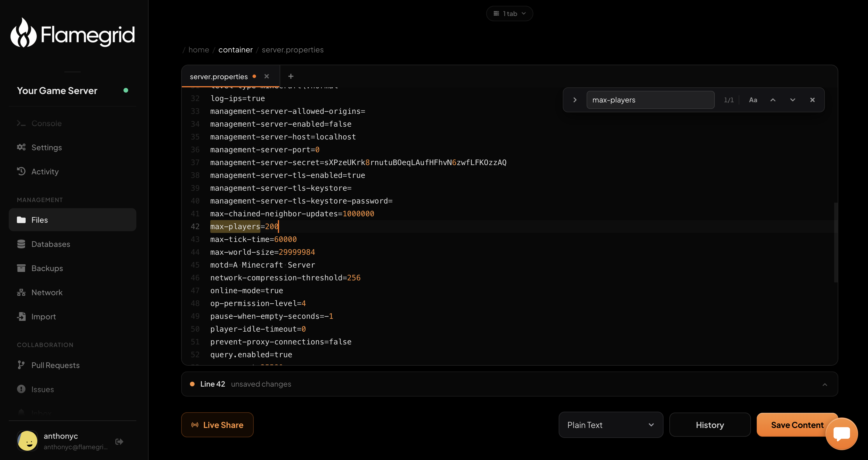Click the query.enabled=true line
868x460 pixels.
[251, 355]
